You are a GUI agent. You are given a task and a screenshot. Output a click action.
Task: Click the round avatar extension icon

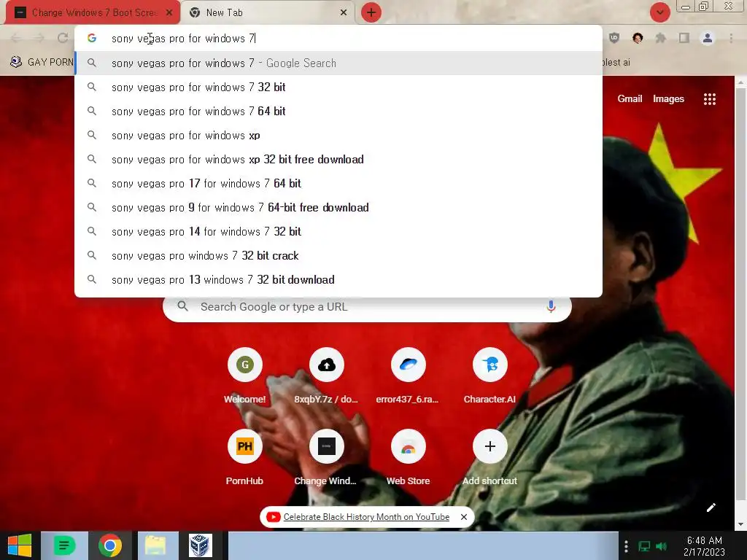(x=638, y=38)
